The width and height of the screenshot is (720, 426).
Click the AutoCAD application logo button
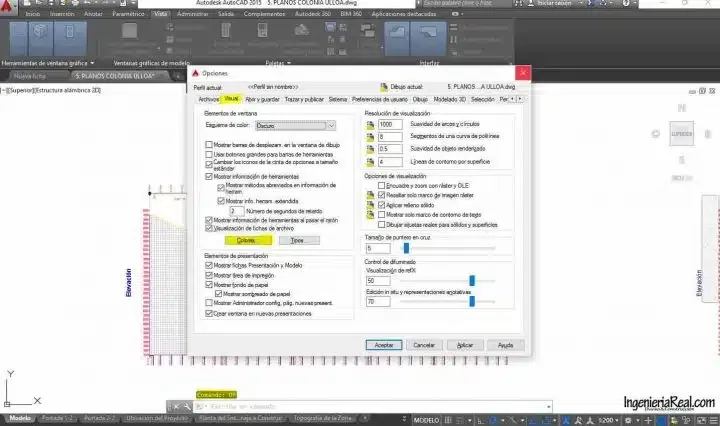[x=7, y=6]
